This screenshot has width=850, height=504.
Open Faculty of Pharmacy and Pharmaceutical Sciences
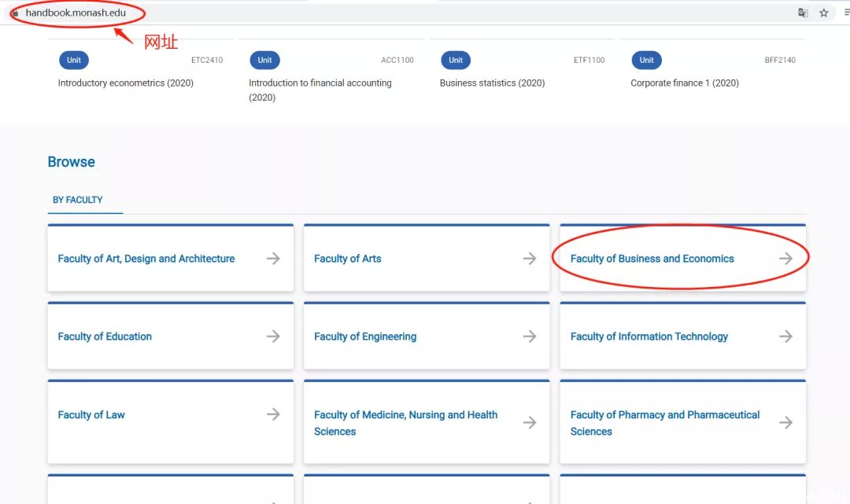683,421
